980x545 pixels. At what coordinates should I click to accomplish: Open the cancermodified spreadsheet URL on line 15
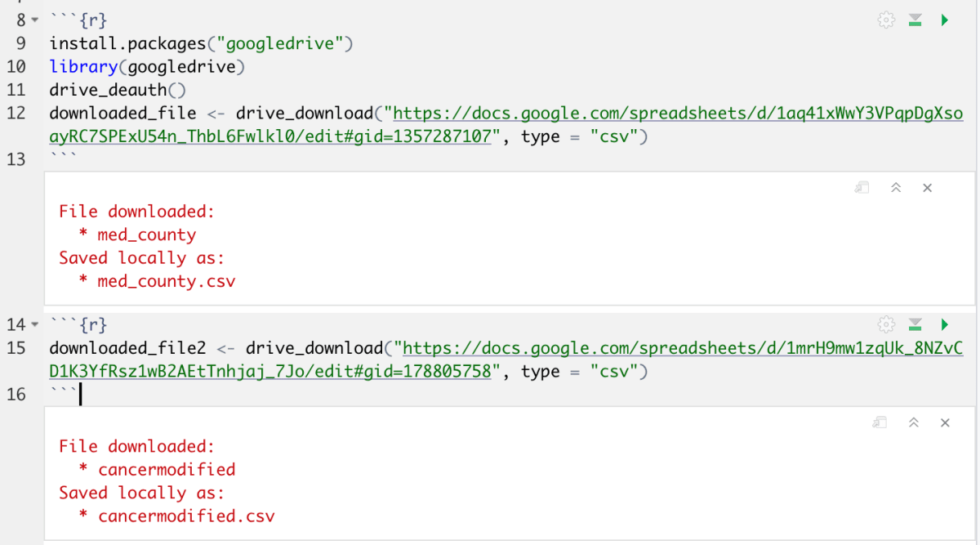pyautogui.click(x=684, y=349)
